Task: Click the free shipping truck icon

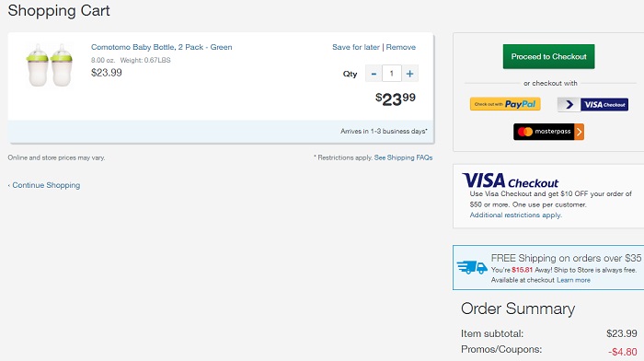Action: click(472, 267)
